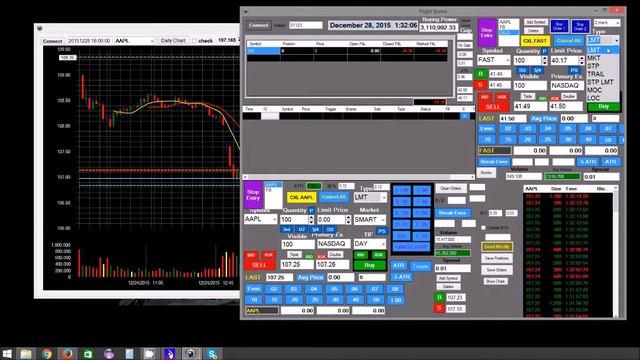Click the purple Stop Entry button for FAST

click(x=487, y=33)
